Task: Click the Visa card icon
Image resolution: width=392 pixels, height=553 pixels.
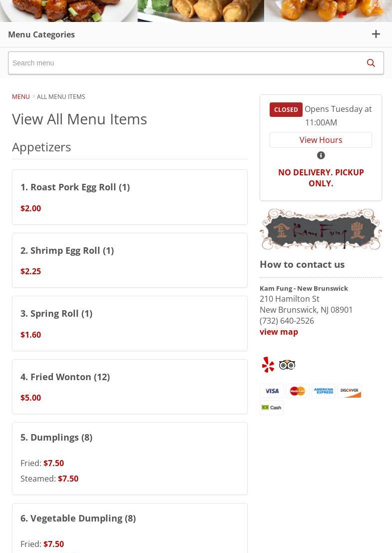Action: [x=272, y=391]
